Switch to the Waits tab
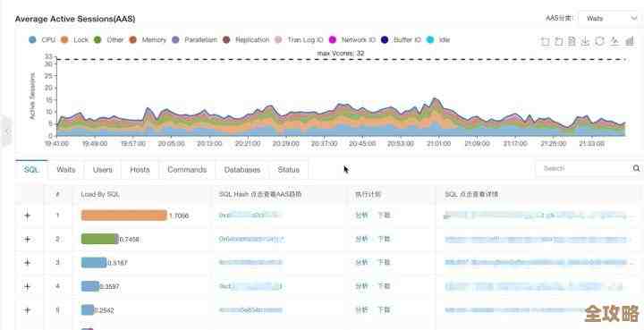Image resolution: width=644 pixels, height=330 pixels. (x=65, y=170)
